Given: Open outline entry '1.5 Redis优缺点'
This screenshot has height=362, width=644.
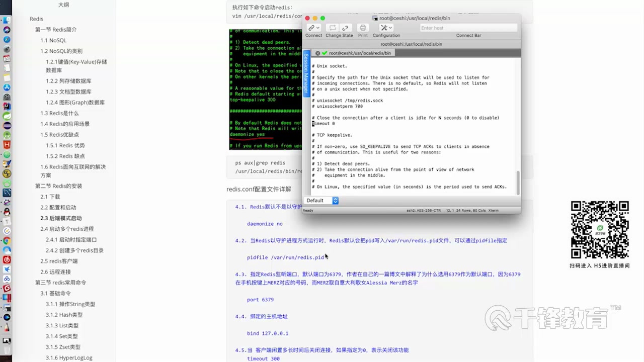Looking at the screenshot, I should 59,135.
